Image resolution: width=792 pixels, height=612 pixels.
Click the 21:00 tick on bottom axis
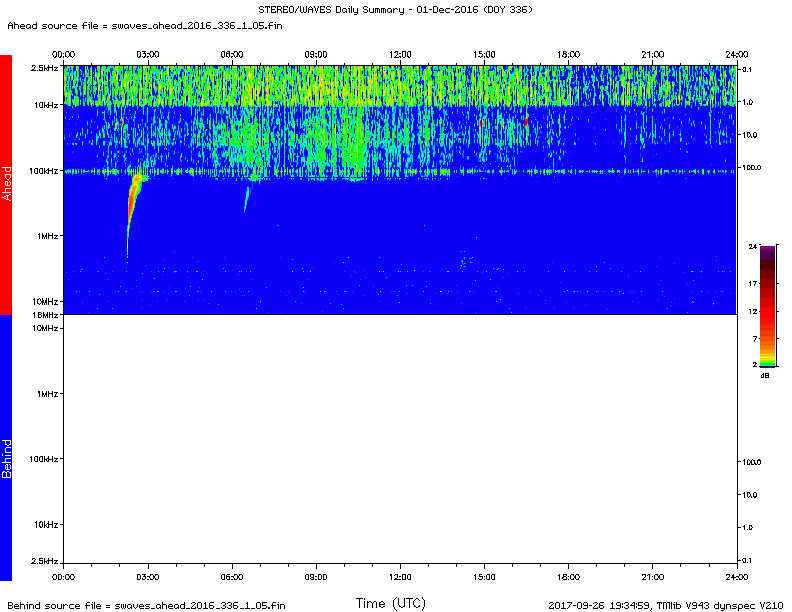[652, 576]
